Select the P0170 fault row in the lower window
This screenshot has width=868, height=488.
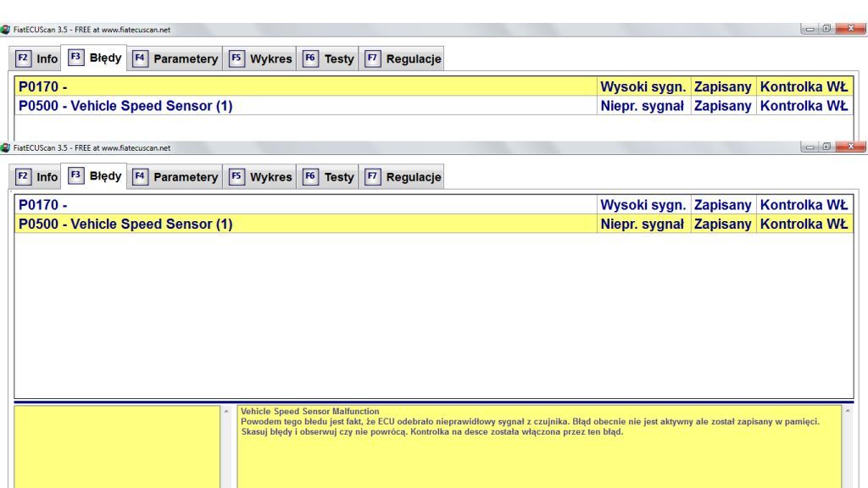pyautogui.click(x=305, y=205)
